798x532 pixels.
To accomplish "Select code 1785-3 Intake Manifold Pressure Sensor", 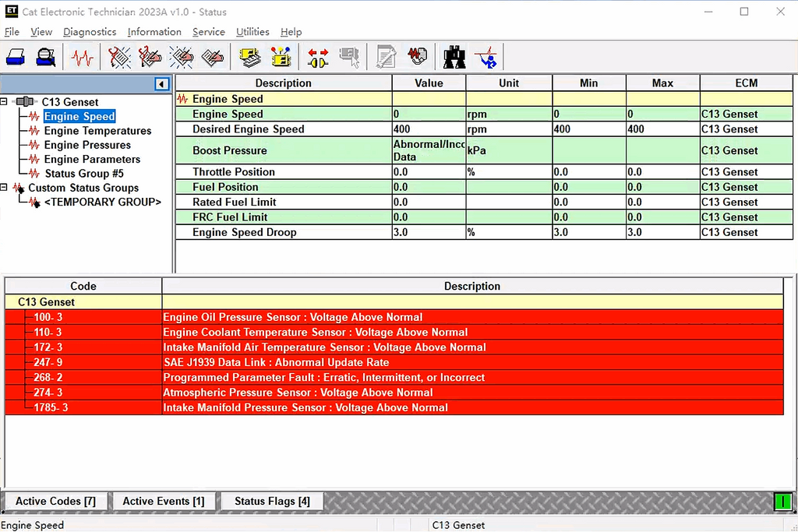I will [x=394, y=407].
